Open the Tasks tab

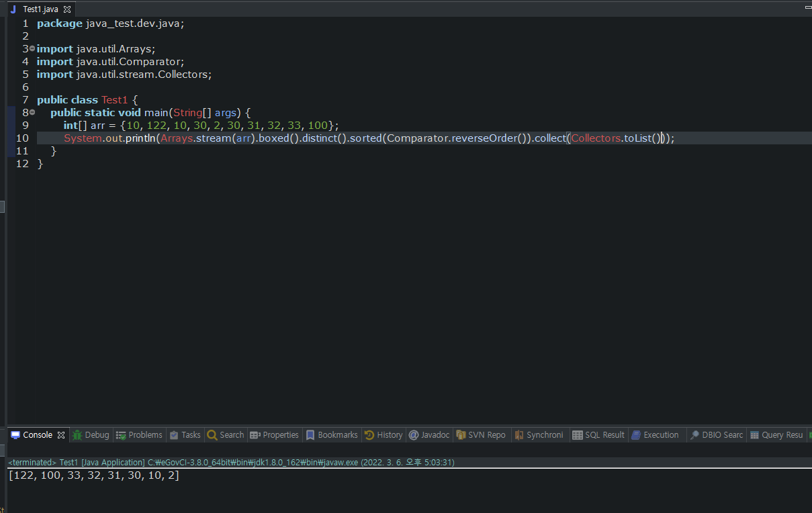(185, 435)
